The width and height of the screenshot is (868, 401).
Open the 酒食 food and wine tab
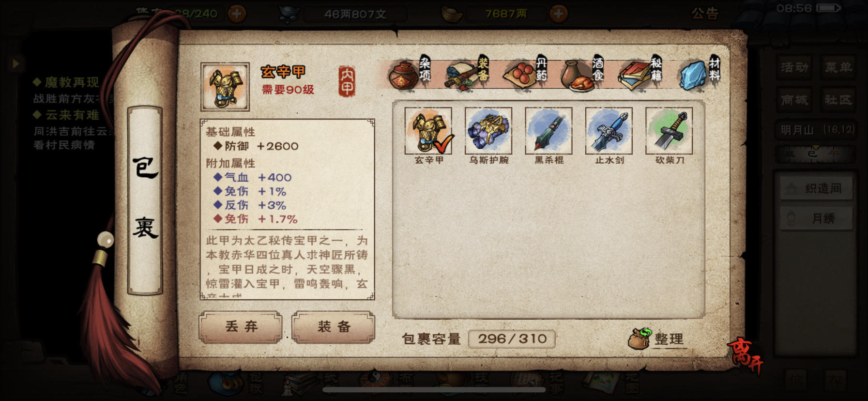coord(583,73)
